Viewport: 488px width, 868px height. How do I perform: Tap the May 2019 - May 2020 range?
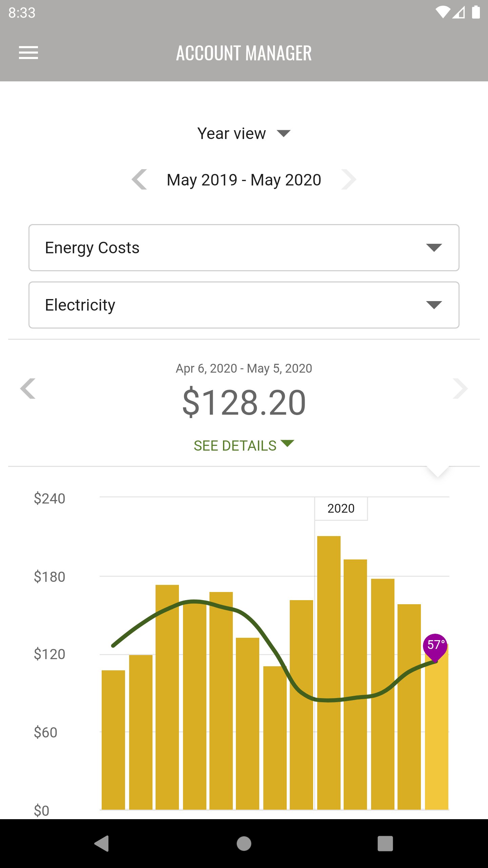click(x=244, y=180)
